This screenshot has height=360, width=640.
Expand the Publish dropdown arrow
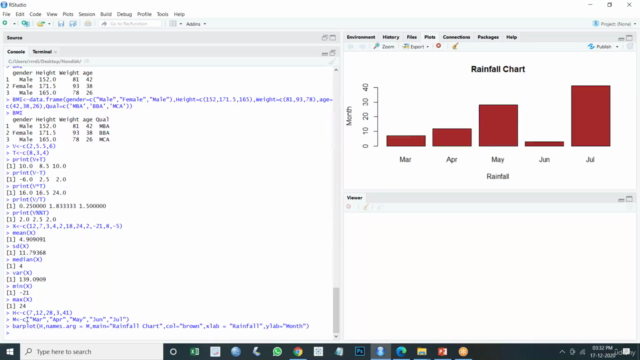tap(617, 47)
